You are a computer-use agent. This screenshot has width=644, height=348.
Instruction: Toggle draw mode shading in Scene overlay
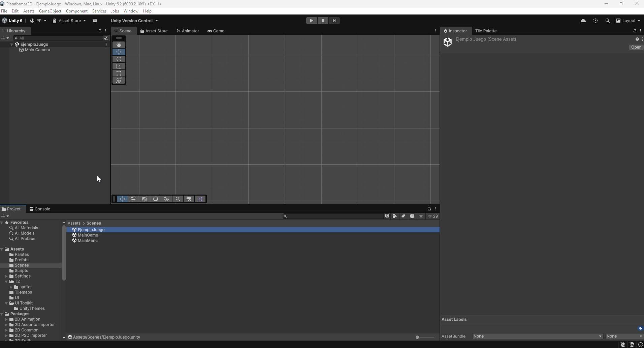156,199
